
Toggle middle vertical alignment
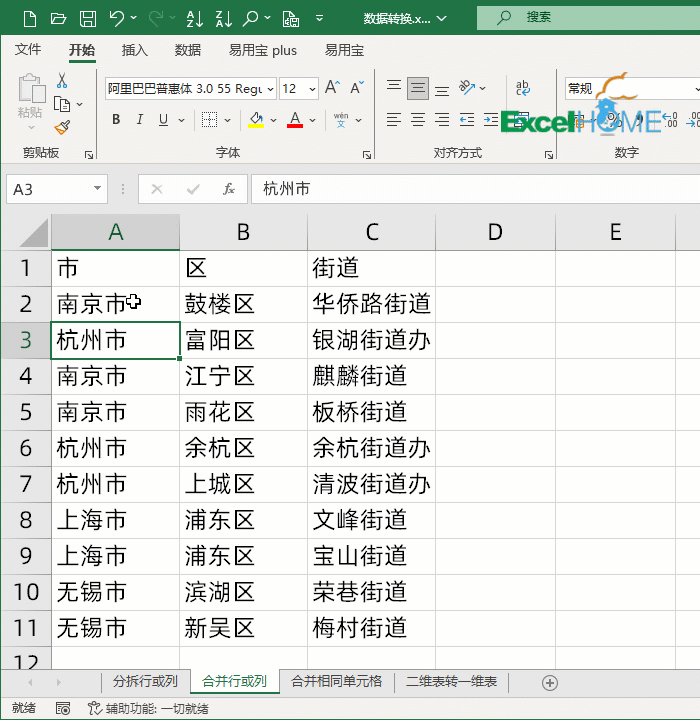[418, 87]
